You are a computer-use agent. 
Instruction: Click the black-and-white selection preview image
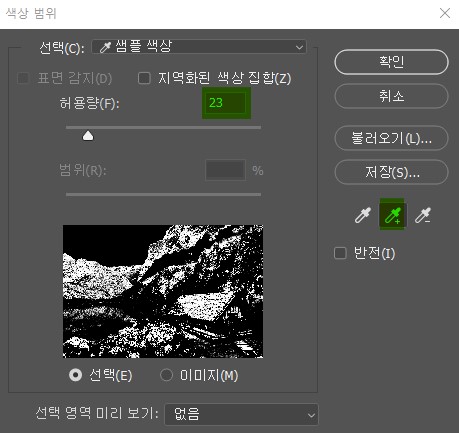(163, 291)
